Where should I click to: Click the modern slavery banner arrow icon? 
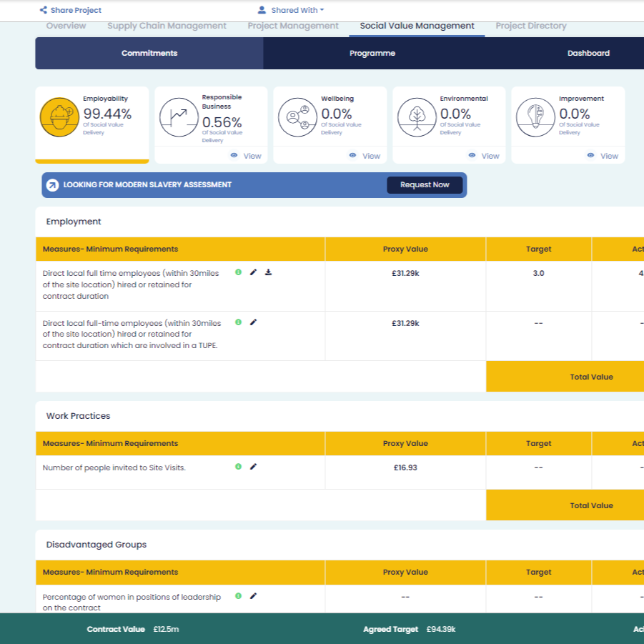(53, 185)
